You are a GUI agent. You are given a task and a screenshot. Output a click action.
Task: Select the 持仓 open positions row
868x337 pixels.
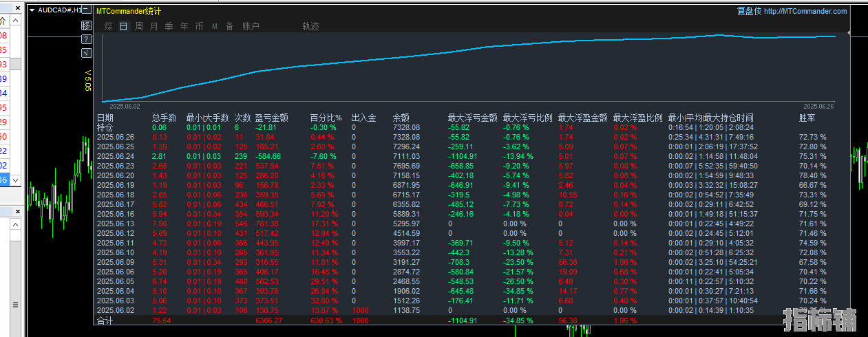tap(105, 127)
